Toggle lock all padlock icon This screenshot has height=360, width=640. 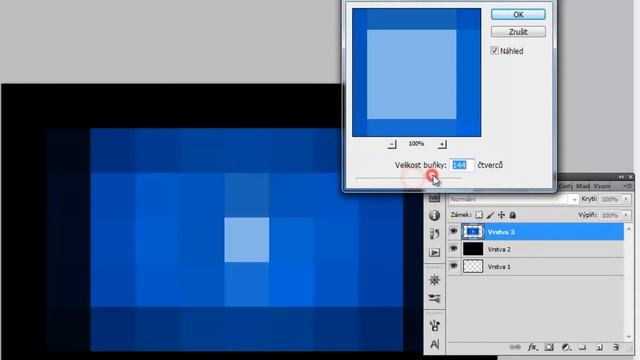coord(513,215)
